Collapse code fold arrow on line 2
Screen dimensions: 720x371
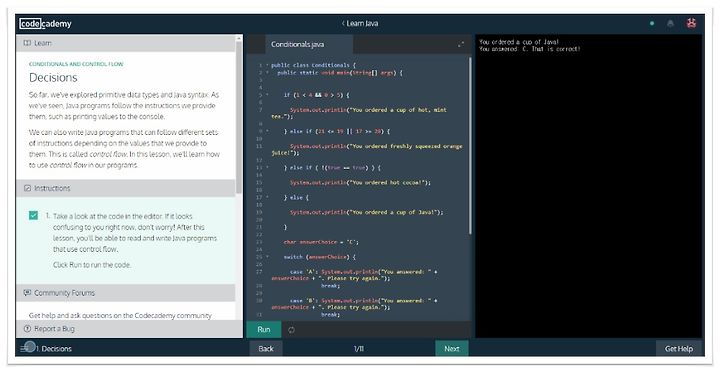click(x=267, y=73)
